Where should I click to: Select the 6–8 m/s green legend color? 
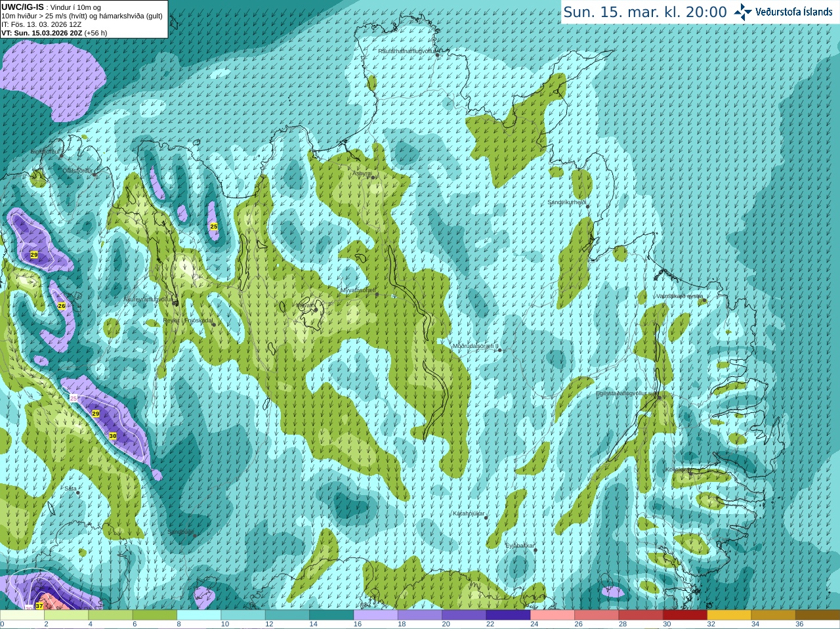coord(155,615)
